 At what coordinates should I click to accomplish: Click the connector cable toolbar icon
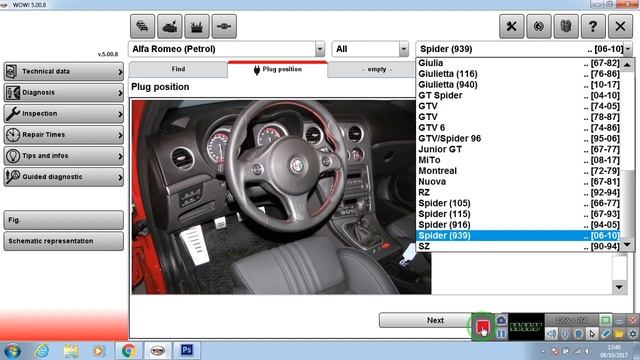click(x=224, y=27)
